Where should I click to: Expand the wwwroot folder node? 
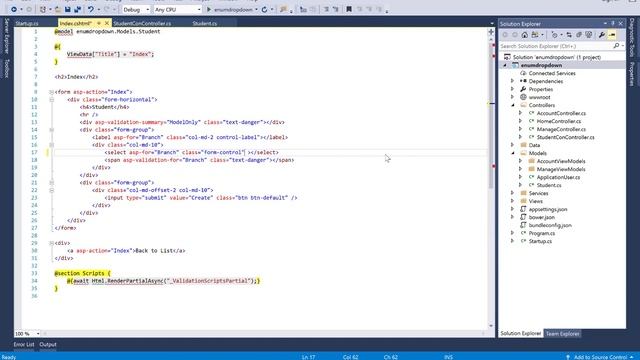(513, 97)
